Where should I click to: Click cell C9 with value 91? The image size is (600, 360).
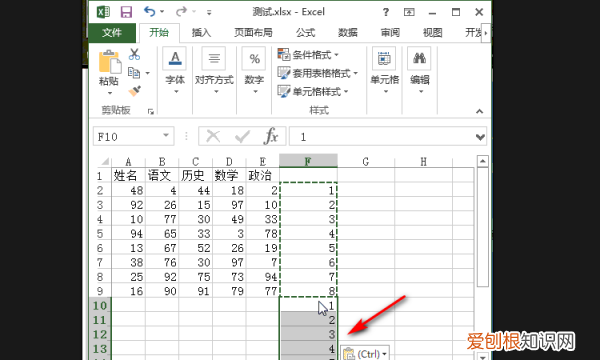(x=196, y=291)
